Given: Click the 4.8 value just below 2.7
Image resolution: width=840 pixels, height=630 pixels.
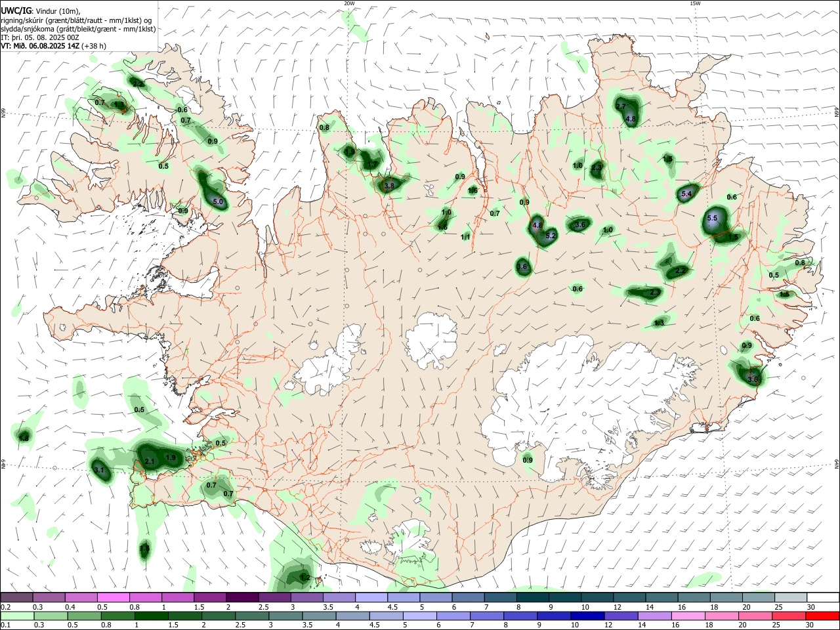Looking at the screenshot, I should (x=631, y=119).
